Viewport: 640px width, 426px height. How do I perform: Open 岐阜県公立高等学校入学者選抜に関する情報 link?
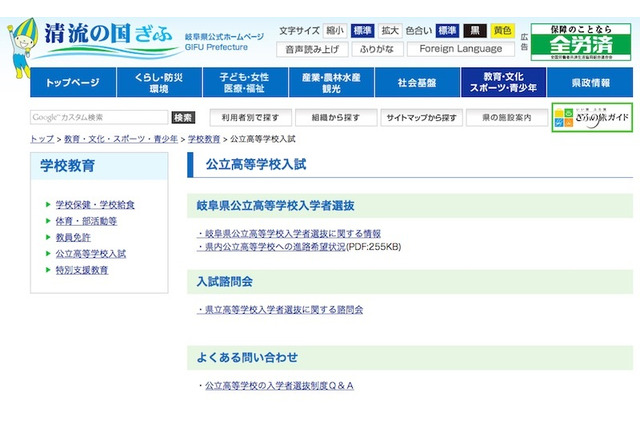[289, 234]
